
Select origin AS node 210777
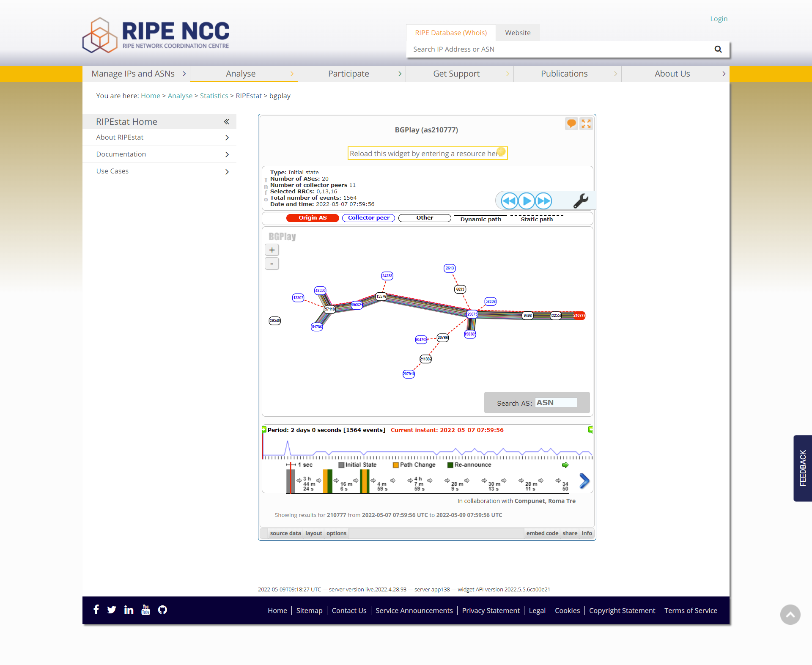(579, 316)
